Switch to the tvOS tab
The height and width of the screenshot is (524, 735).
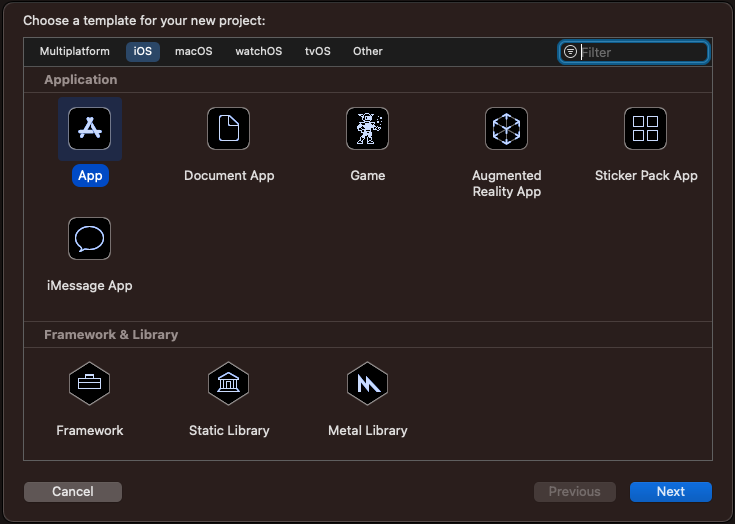(x=317, y=51)
